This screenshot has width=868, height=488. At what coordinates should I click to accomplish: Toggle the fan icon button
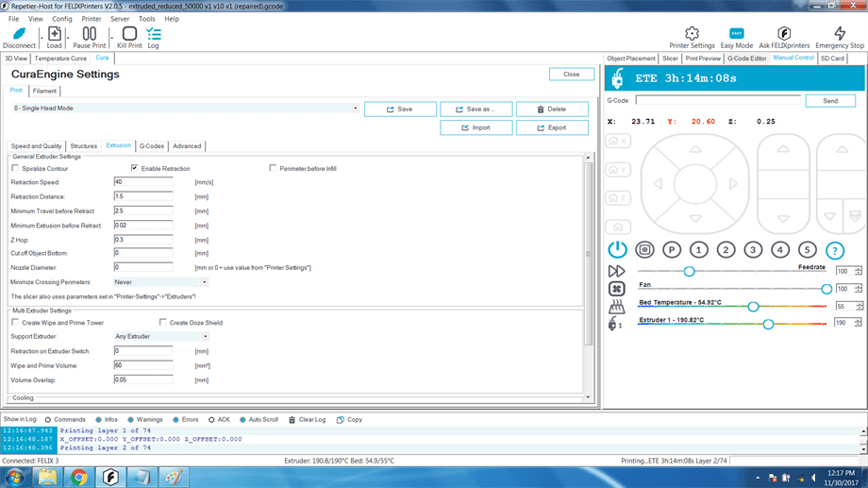coord(617,289)
